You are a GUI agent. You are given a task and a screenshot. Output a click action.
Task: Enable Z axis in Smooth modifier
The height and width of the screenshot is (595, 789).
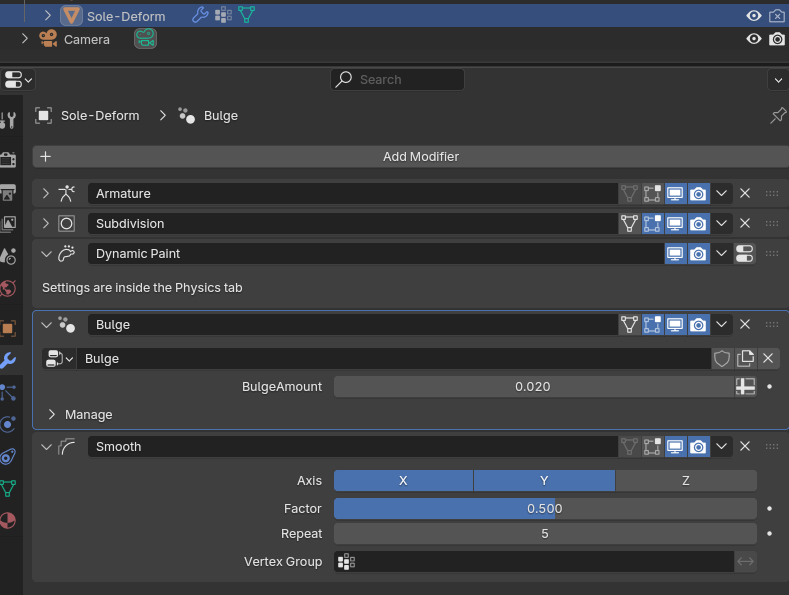click(685, 481)
